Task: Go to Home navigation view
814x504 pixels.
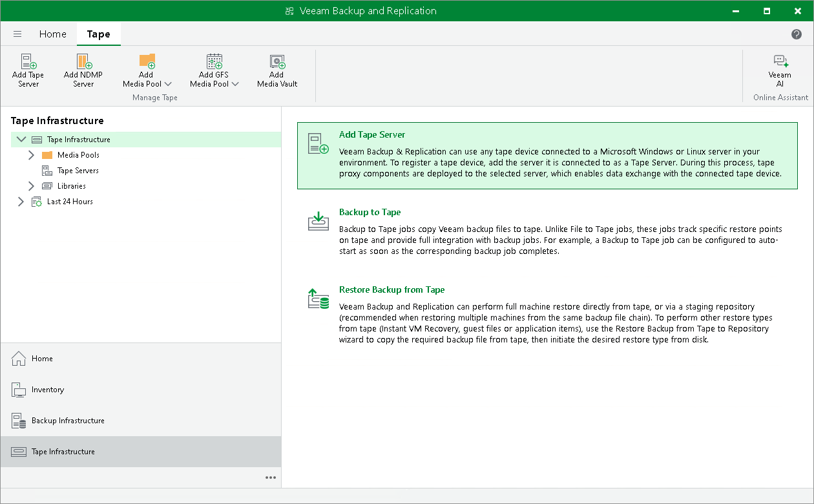Action: pos(141,359)
